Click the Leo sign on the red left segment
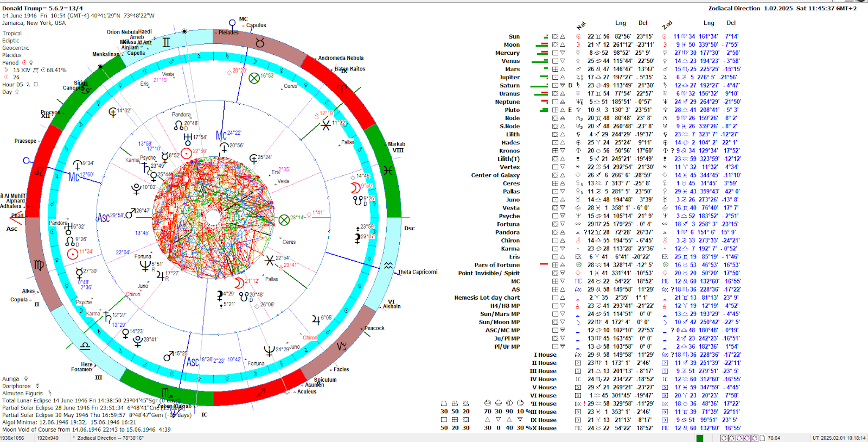The width and height of the screenshot is (868, 442). point(39,171)
